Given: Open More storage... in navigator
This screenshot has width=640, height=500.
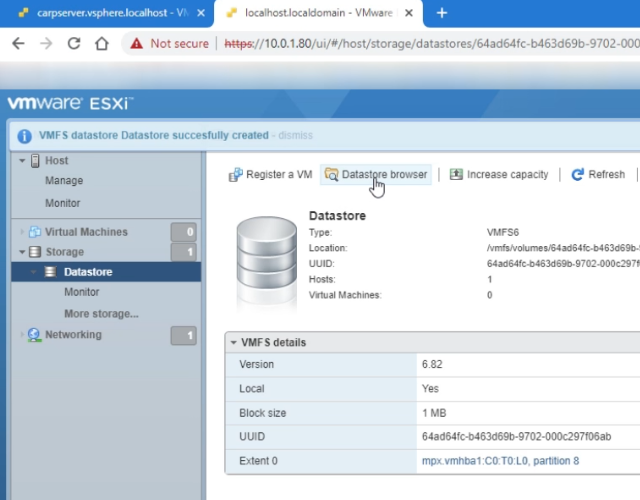Looking at the screenshot, I should (101, 314).
